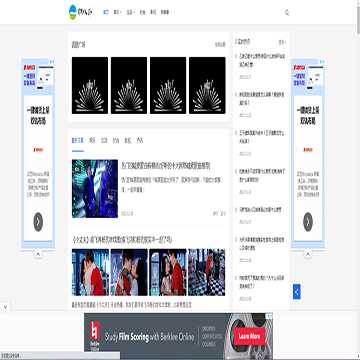The width and height of the screenshot is (360, 360).
Task: Open the third sidebar article link
Action: click(262, 137)
